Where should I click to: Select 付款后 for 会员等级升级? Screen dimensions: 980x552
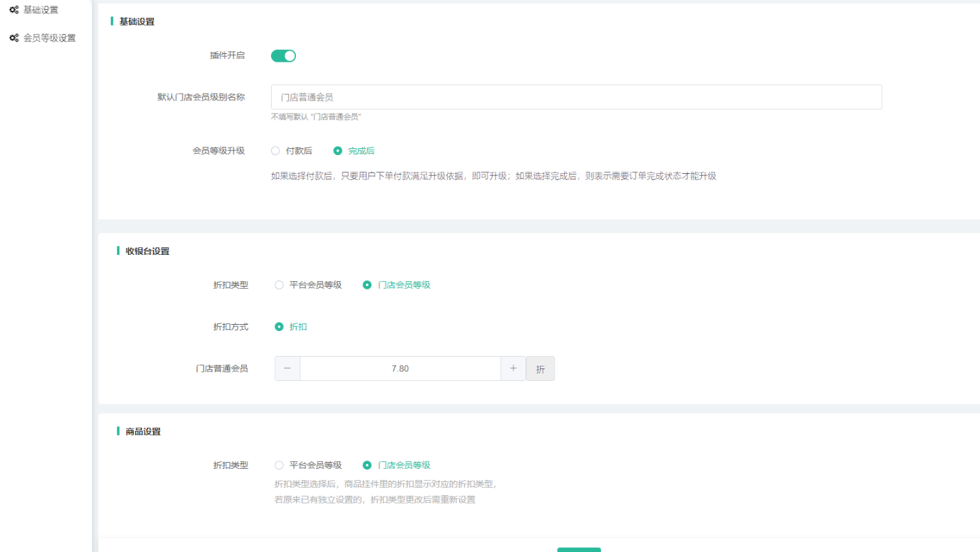276,151
